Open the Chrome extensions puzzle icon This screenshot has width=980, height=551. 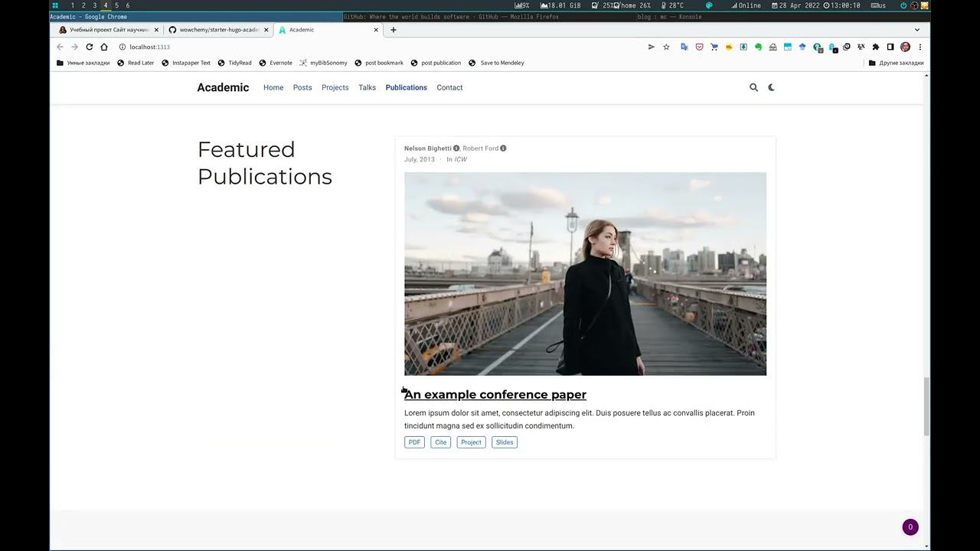pyautogui.click(x=876, y=47)
